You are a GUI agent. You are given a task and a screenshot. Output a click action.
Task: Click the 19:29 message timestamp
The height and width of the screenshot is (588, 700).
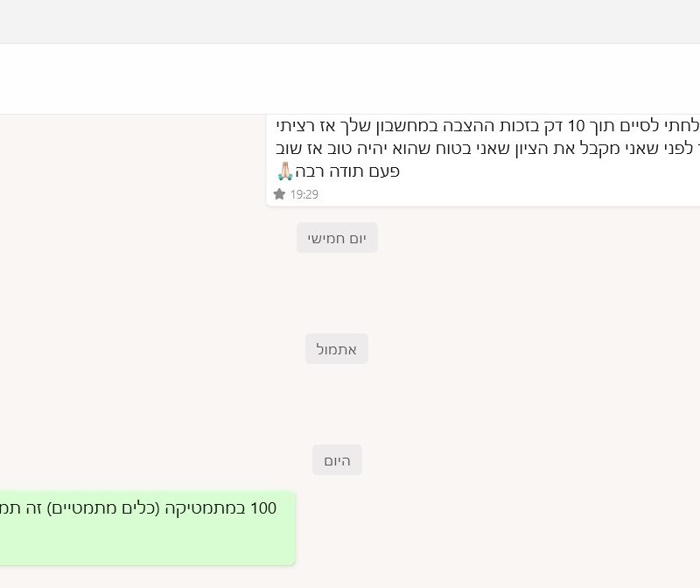(x=304, y=194)
